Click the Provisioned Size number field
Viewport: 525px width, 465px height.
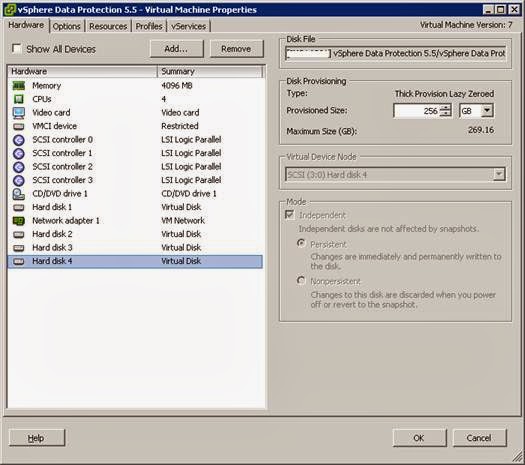pyautogui.click(x=417, y=111)
